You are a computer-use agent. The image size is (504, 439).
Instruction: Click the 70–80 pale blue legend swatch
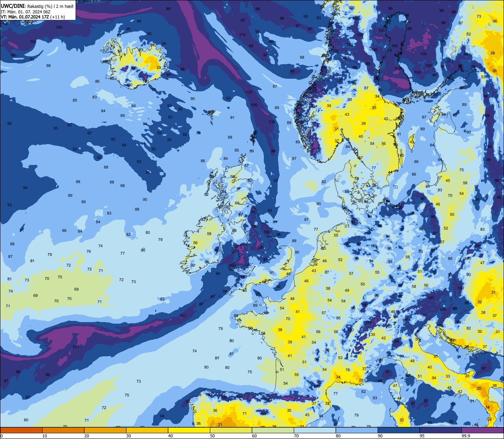click(315, 430)
